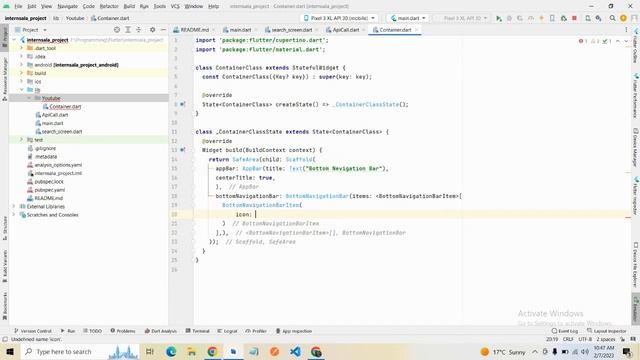Expand External Libraries node
This screenshot has width=640, height=360.
[x=14, y=207]
